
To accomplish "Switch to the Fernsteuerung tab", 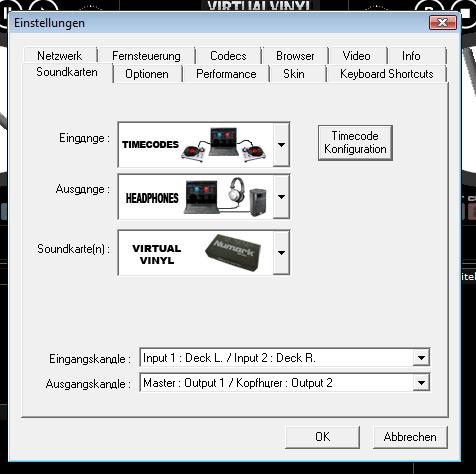I will 146,56.
